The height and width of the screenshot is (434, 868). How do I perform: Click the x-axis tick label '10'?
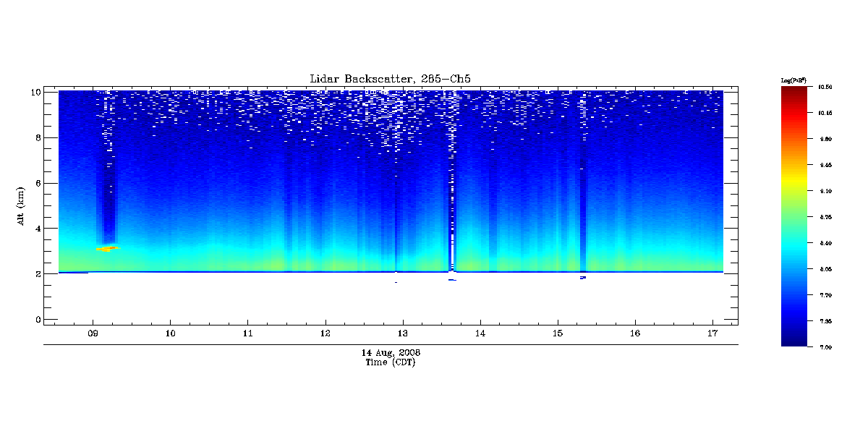tap(170, 334)
